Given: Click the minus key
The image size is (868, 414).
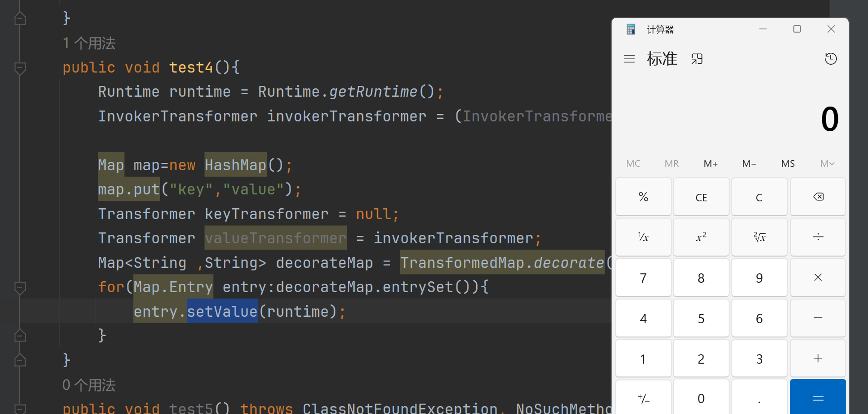Looking at the screenshot, I should coord(818,318).
